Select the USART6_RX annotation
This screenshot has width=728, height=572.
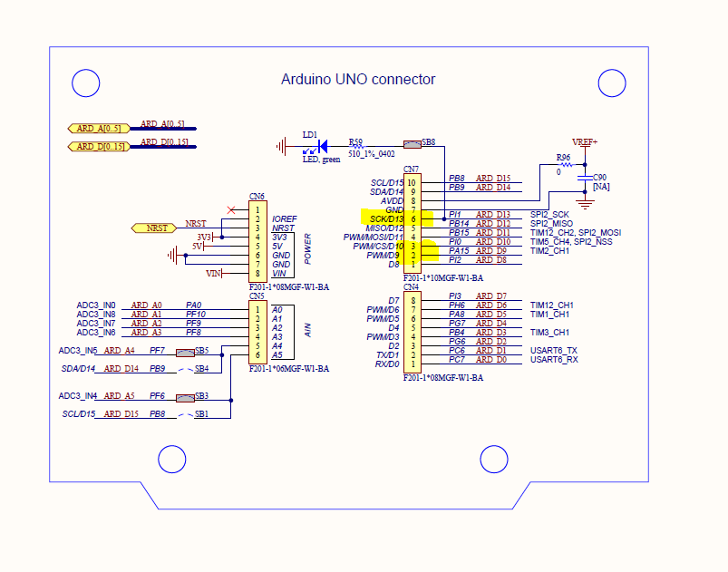[554, 359]
